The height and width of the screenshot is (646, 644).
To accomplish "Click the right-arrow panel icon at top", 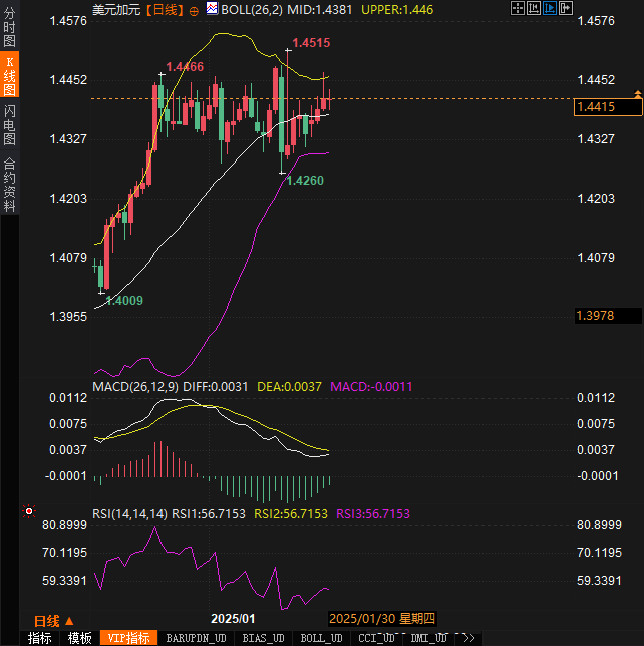I will pyautogui.click(x=565, y=8).
